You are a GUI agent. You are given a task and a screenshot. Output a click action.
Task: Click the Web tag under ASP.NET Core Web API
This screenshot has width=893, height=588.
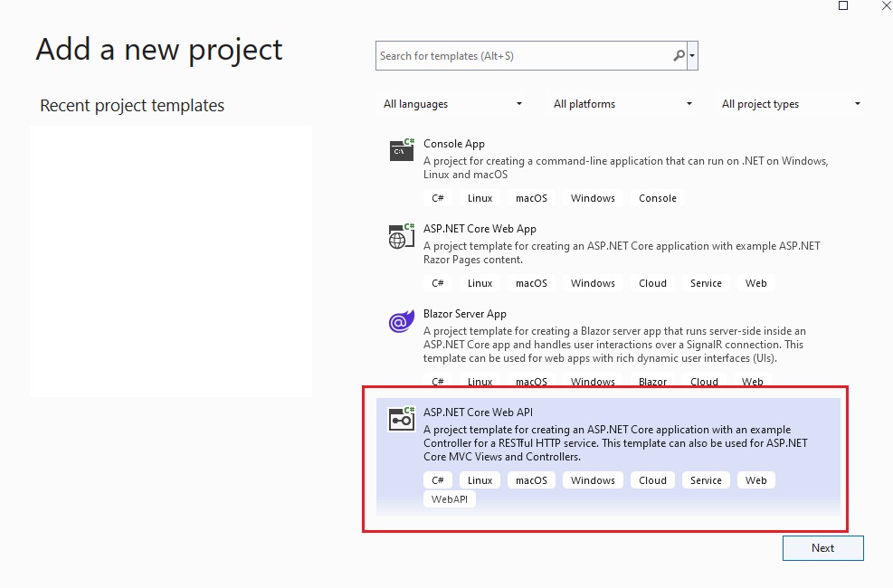pos(756,480)
